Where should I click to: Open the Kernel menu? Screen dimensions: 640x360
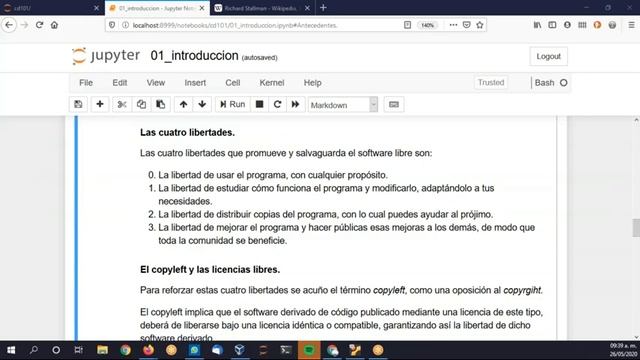[271, 83]
